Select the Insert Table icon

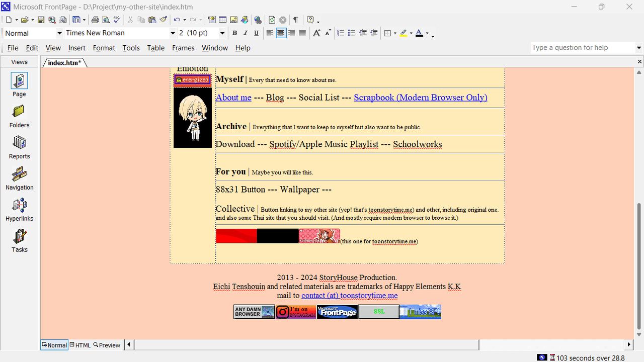pyautogui.click(x=222, y=20)
